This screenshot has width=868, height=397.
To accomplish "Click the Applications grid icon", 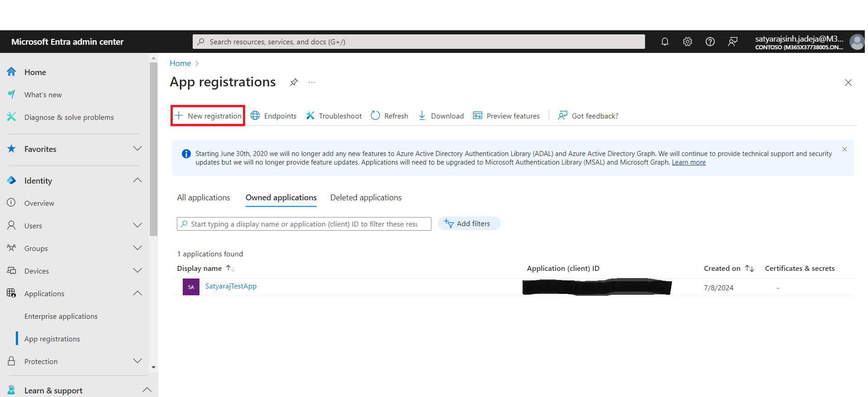I will click(x=11, y=293).
